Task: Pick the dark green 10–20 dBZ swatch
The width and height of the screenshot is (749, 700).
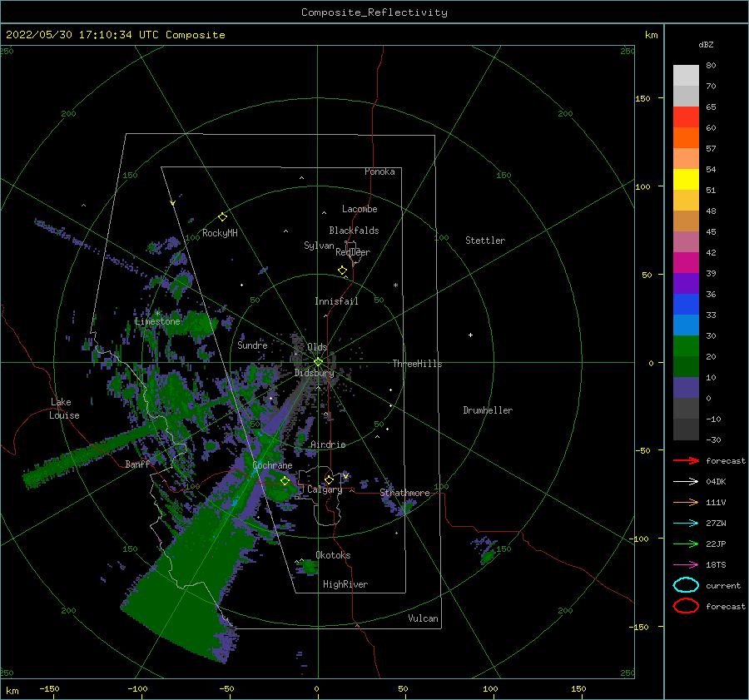Action: (x=686, y=367)
